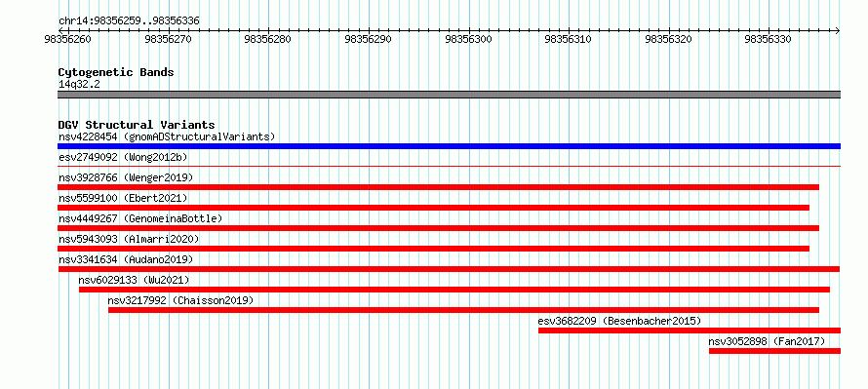The height and width of the screenshot is (389, 868).
Task: Open the nsv5599100 (Ebert2021) label
Action: tap(123, 198)
